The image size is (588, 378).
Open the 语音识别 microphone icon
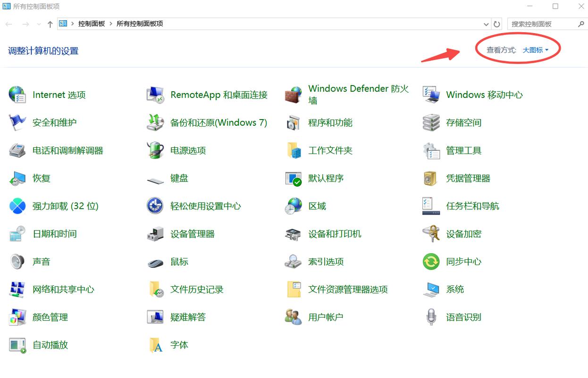(431, 317)
